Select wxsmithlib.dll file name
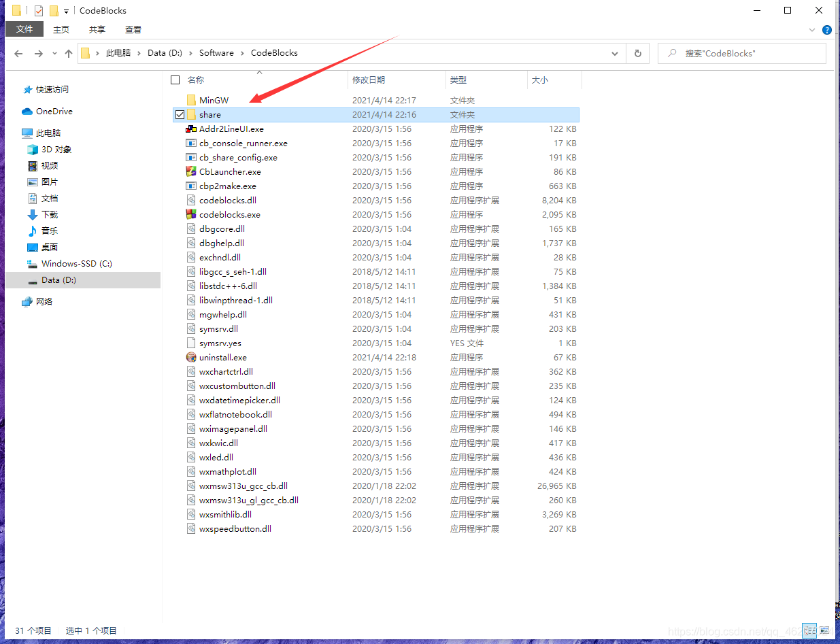The image size is (840, 644). point(225,515)
